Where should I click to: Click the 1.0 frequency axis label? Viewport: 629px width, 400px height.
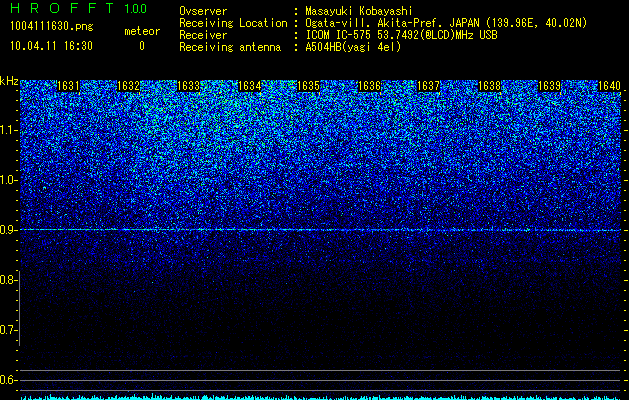pos(9,180)
